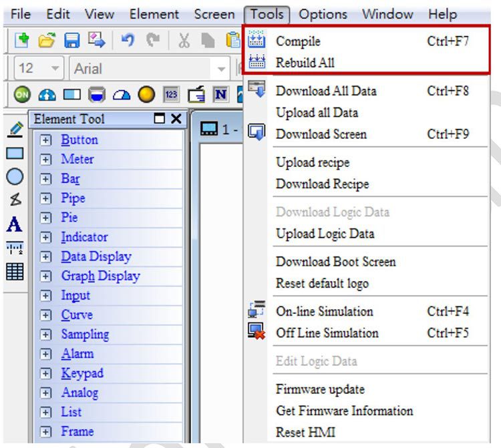Click the blue Save disk icon

71,41
